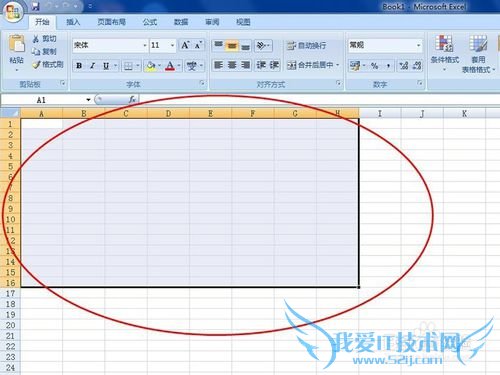Enable 自动换行 wrap text
Image resolution: width=500 pixels, height=375 pixels.
307,45
